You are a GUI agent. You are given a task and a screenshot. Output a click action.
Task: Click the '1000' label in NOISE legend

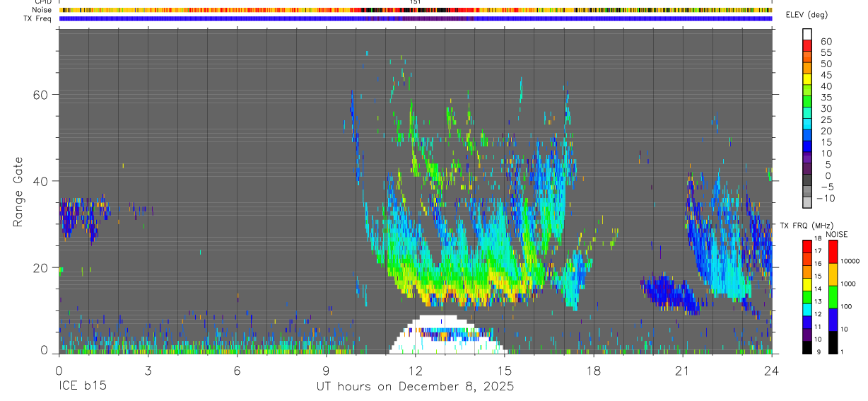[x=848, y=284]
